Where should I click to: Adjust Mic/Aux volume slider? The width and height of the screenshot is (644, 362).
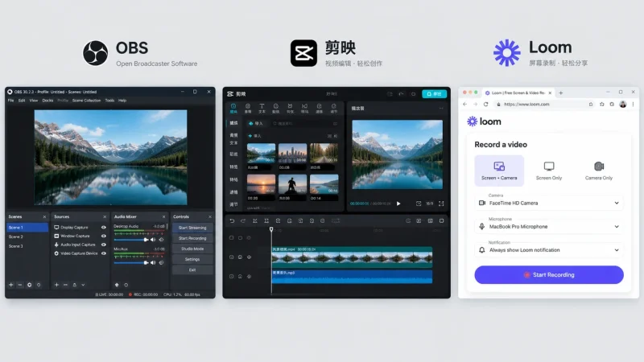[131, 263]
